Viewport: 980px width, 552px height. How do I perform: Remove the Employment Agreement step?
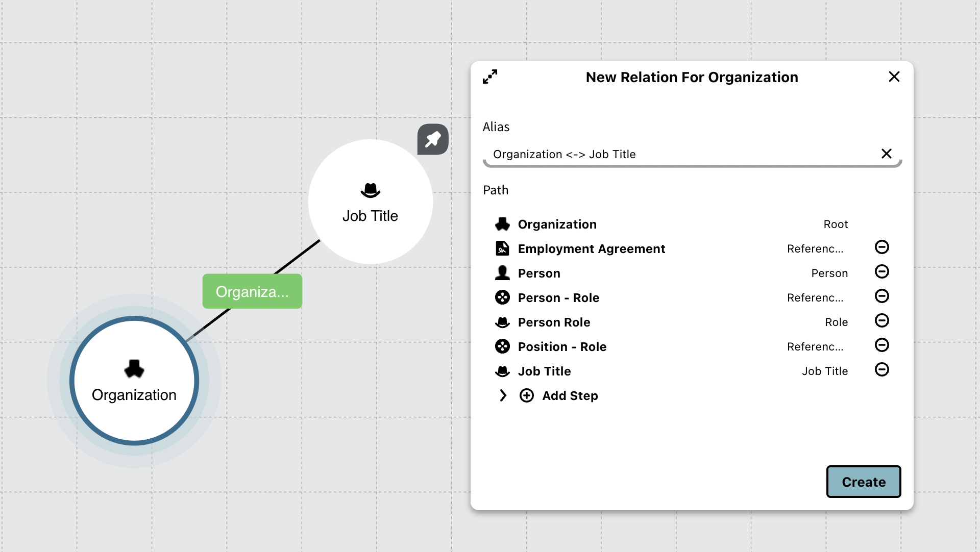point(881,247)
